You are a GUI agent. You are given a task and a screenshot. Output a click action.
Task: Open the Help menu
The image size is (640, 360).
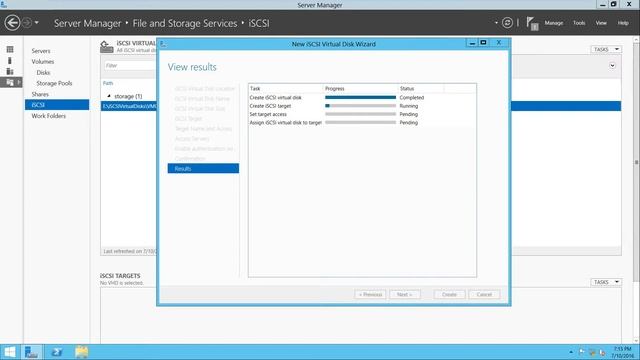pyautogui.click(x=623, y=23)
